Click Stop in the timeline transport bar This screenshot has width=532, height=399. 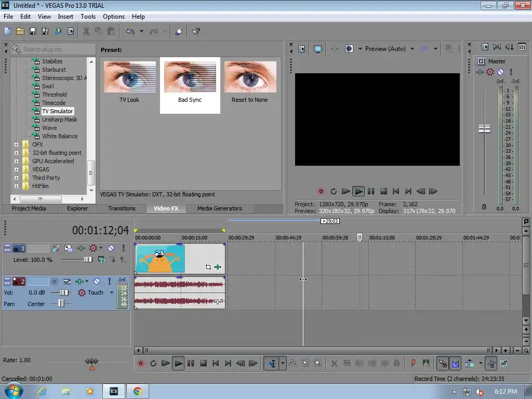tap(203, 363)
